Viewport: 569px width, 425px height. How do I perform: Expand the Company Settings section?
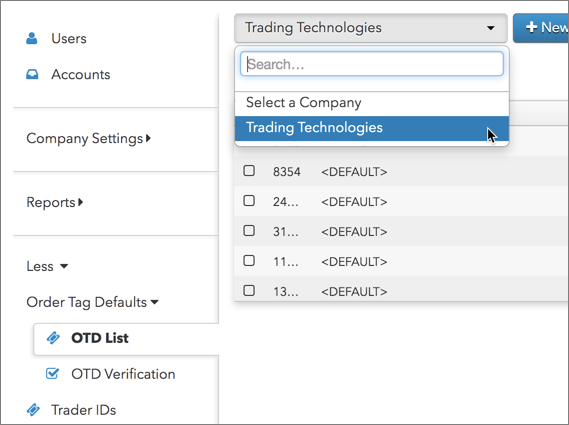[89, 139]
